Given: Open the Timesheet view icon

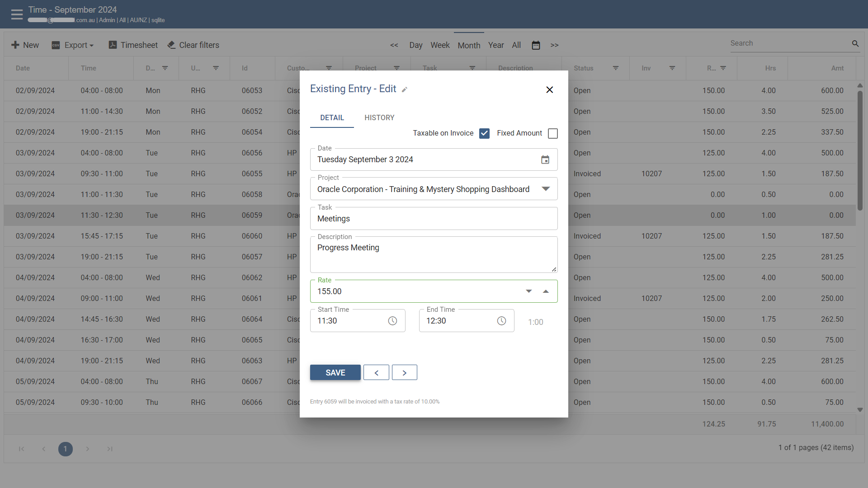Looking at the screenshot, I should (112, 45).
